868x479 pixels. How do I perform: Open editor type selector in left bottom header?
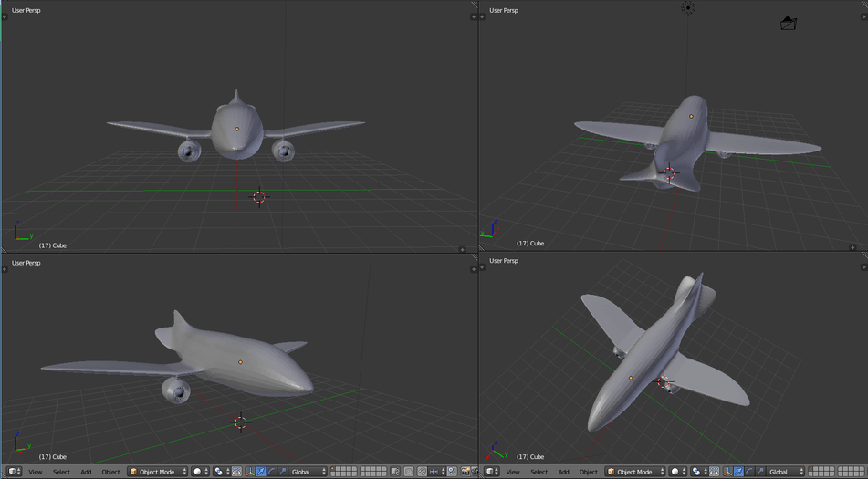click(x=15, y=472)
